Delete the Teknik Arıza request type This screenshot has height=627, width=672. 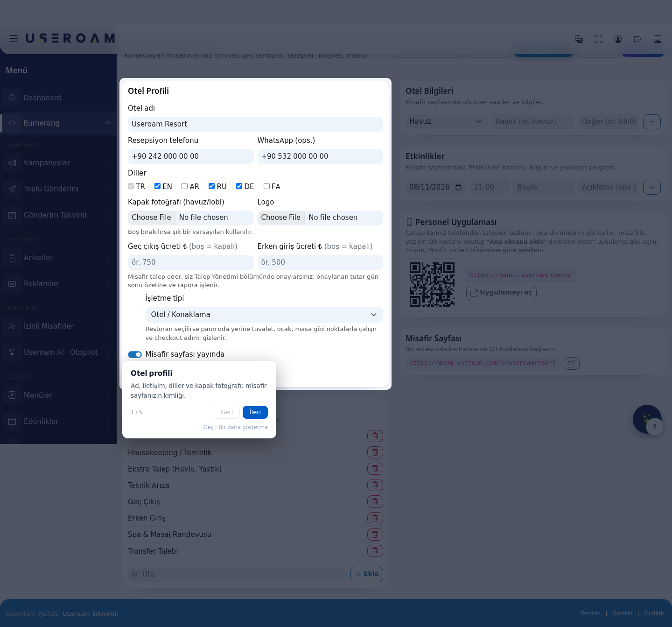click(x=375, y=485)
